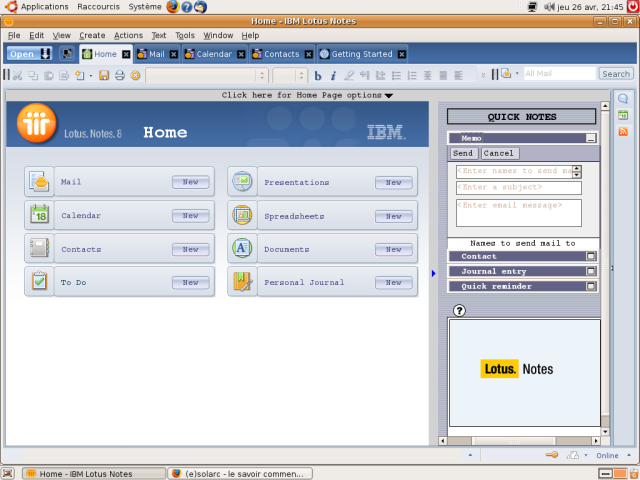The width and height of the screenshot is (640, 480).
Task: Click the orange Stop toolbar icon
Action: click(135, 75)
